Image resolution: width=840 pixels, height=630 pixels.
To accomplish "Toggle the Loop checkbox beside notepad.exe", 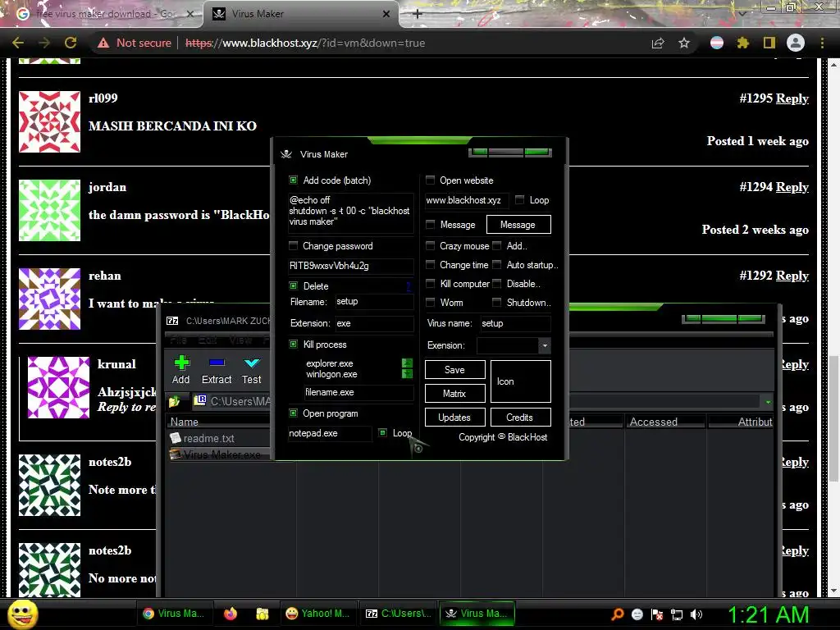I will click(x=382, y=432).
